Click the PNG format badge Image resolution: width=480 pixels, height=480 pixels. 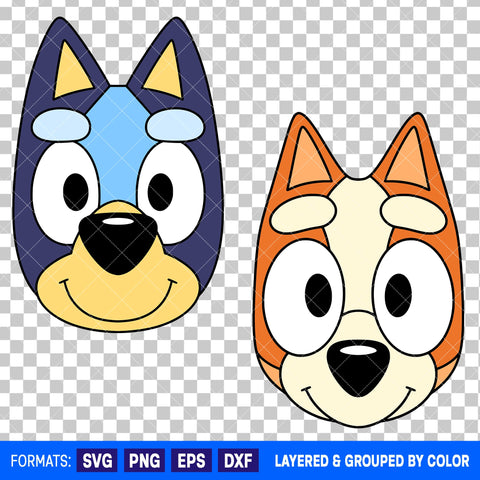coord(144,461)
